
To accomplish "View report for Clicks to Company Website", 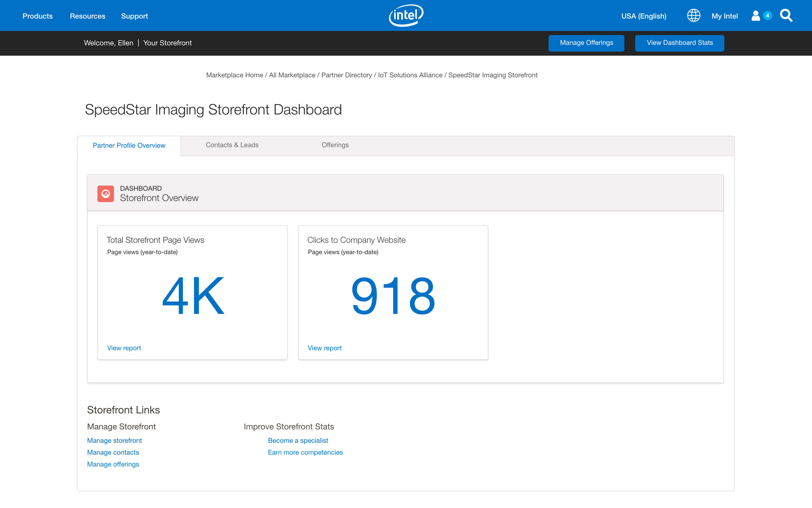I will 325,348.
